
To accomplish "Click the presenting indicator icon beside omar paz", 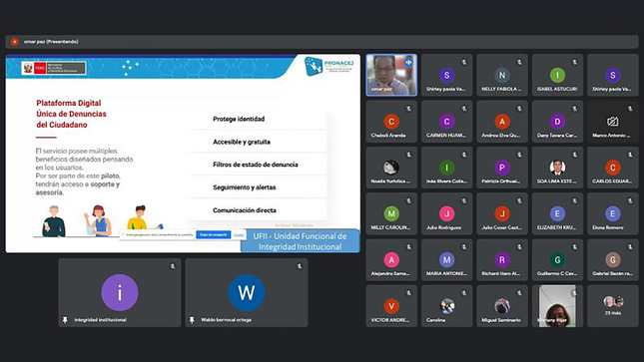I will click(14, 42).
